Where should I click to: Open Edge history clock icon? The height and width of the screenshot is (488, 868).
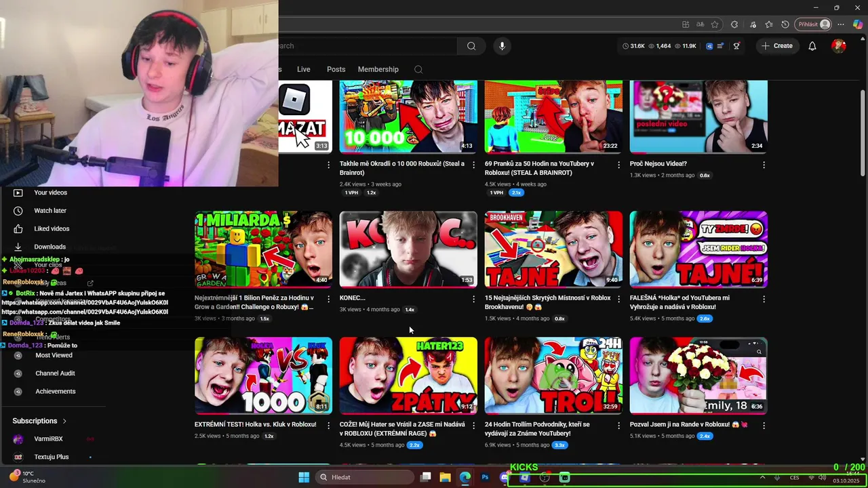click(x=785, y=24)
